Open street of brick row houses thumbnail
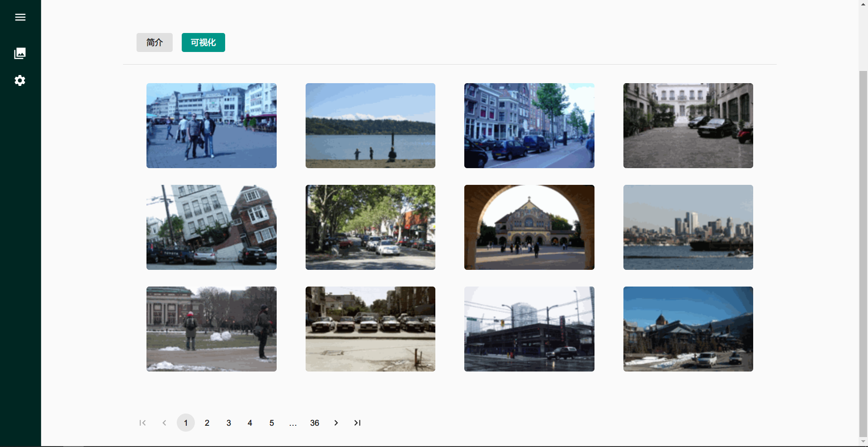 [x=529, y=126]
